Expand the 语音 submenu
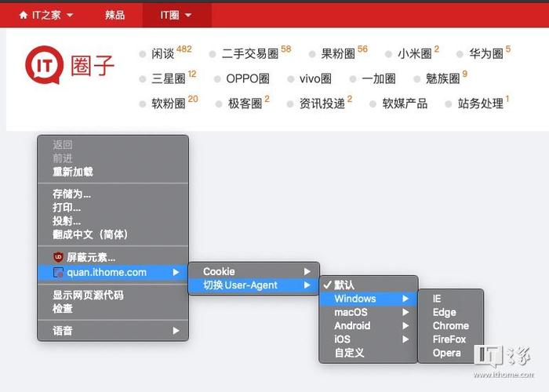This screenshot has height=392, width=549. 113,331
